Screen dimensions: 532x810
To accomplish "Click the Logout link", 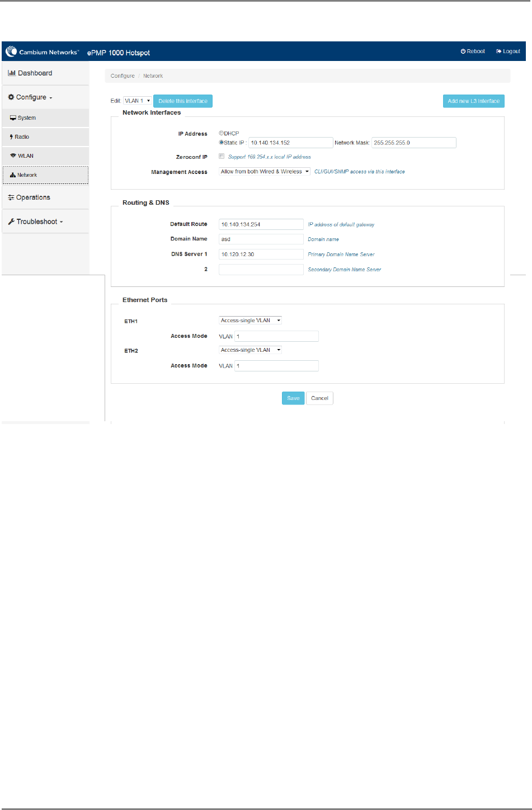I will 508,51.
